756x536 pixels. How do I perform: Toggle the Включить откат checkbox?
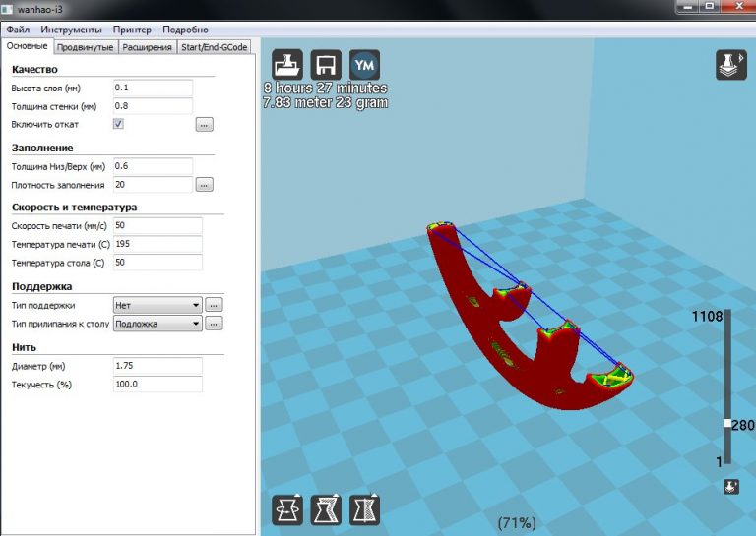tap(118, 125)
